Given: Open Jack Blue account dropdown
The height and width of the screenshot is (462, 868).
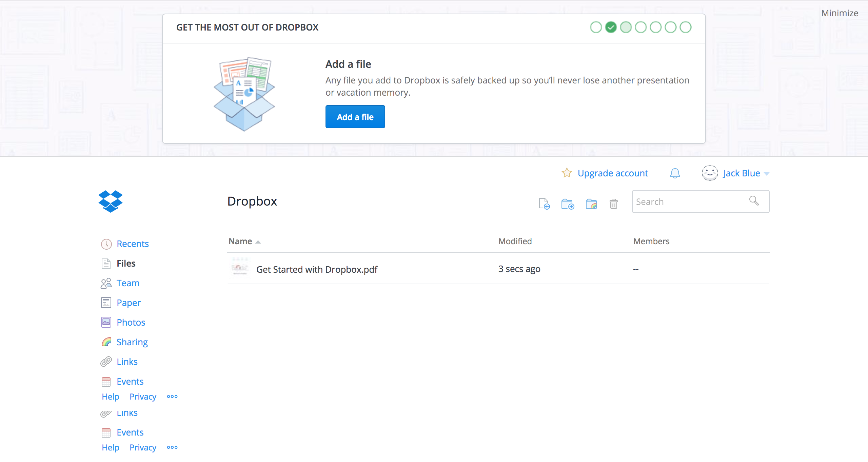Looking at the screenshot, I should (x=746, y=173).
